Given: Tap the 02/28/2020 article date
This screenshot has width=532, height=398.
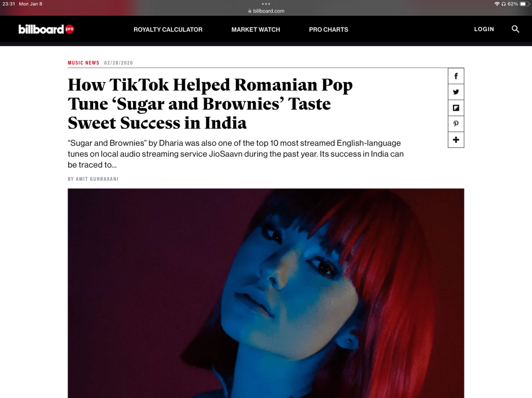Looking at the screenshot, I should (x=118, y=63).
